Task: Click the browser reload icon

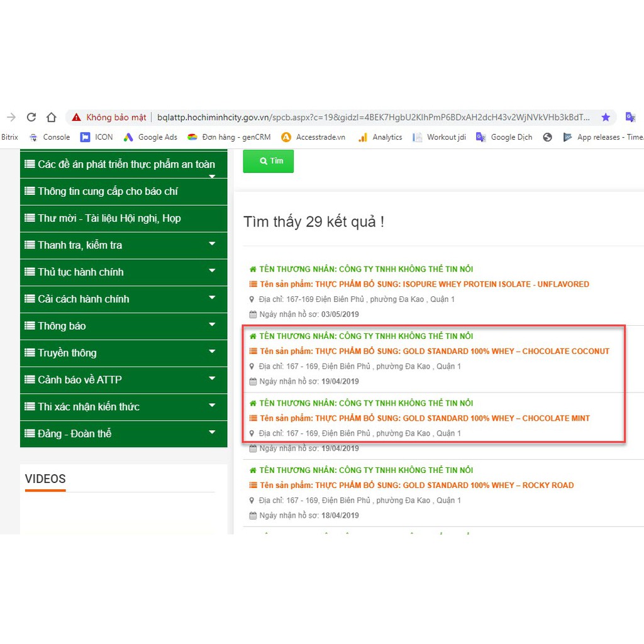Action: 31,117
